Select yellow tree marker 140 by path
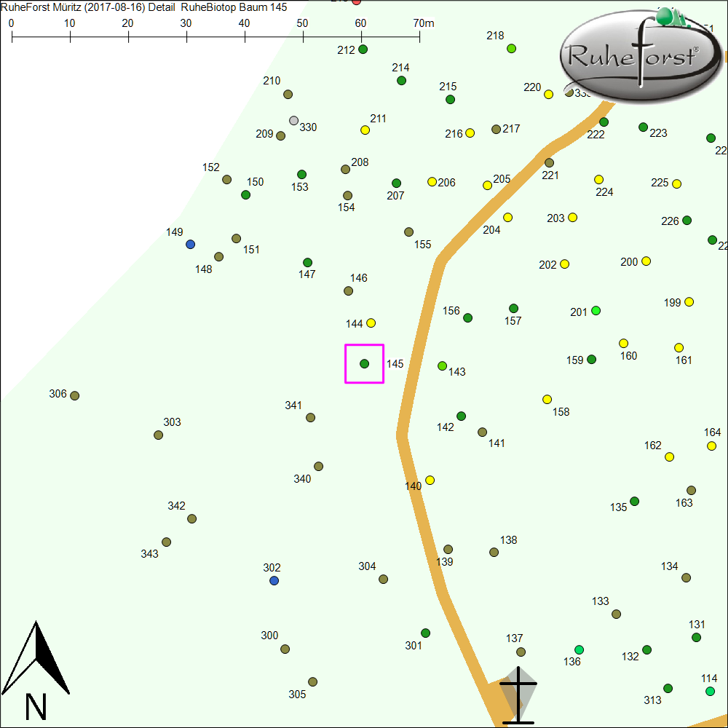 (x=430, y=480)
